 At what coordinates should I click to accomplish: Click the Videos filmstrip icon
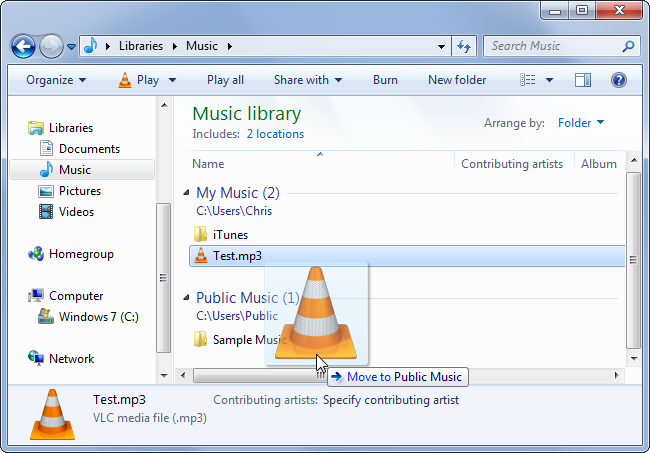(x=46, y=212)
